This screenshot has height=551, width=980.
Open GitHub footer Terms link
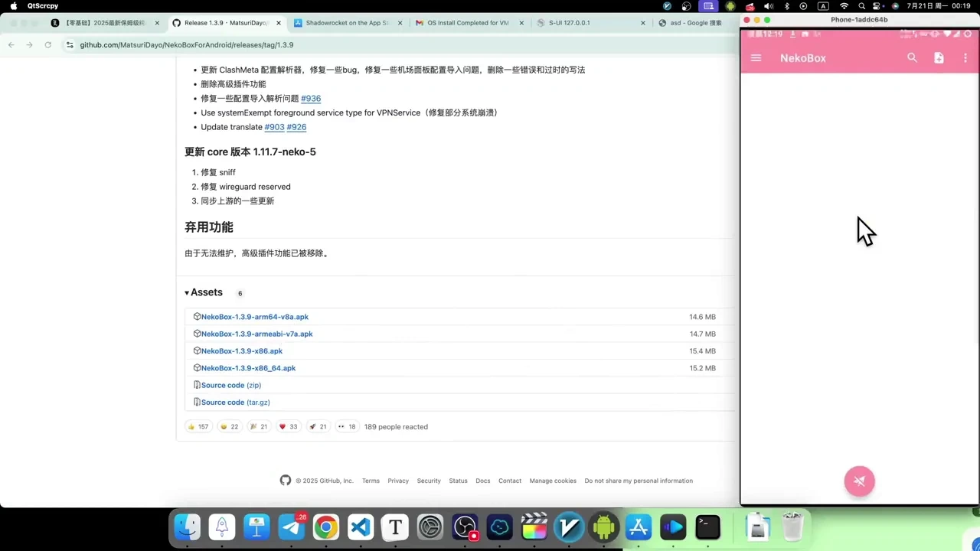pyautogui.click(x=371, y=481)
